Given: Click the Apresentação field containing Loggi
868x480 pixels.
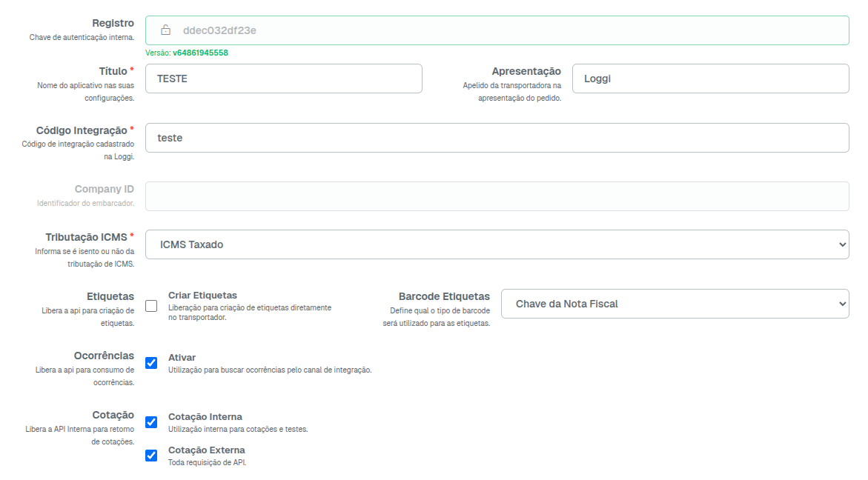Looking at the screenshot, I should [710, 79].
